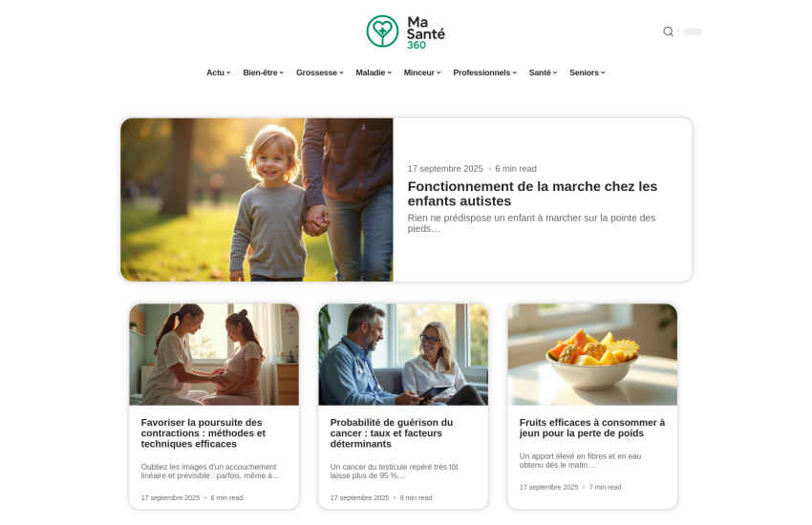Click the Ma Santé 360 logo text
Image resolution: width=812 pixels, height=525 pixels.
pyautogui.click(x=426, y=32)
